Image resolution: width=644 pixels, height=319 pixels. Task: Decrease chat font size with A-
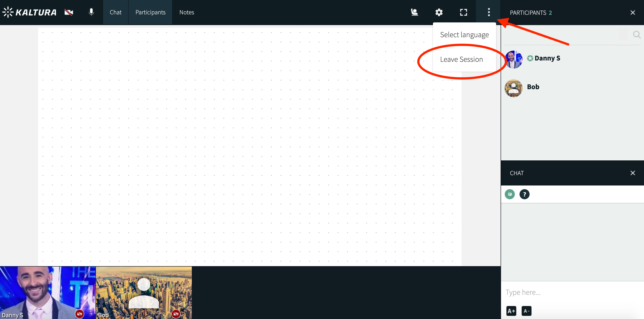[x=526, y=311]
